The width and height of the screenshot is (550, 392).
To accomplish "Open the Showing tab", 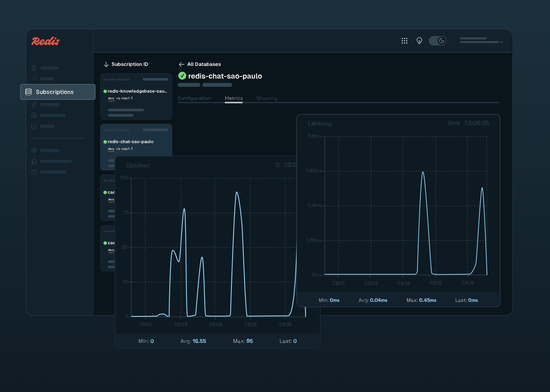I will click(267, 98).
